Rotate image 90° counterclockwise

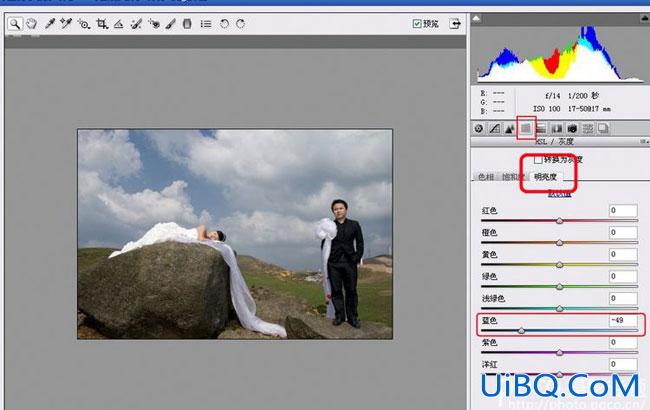[x=224, y=24]
